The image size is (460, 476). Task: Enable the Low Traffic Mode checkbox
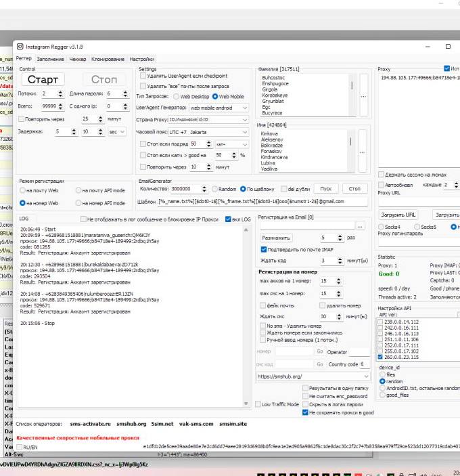257,404
